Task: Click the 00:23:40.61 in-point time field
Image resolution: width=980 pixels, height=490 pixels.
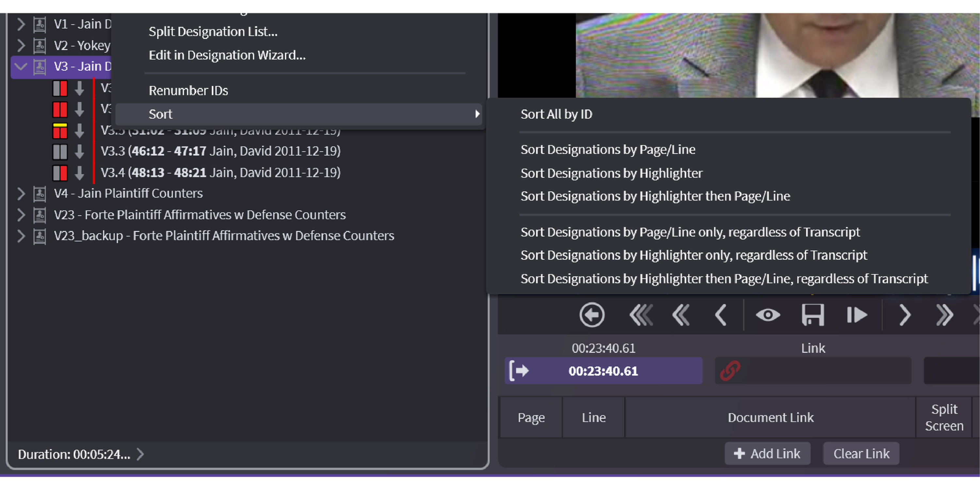Action: click(x=603, y=371)
